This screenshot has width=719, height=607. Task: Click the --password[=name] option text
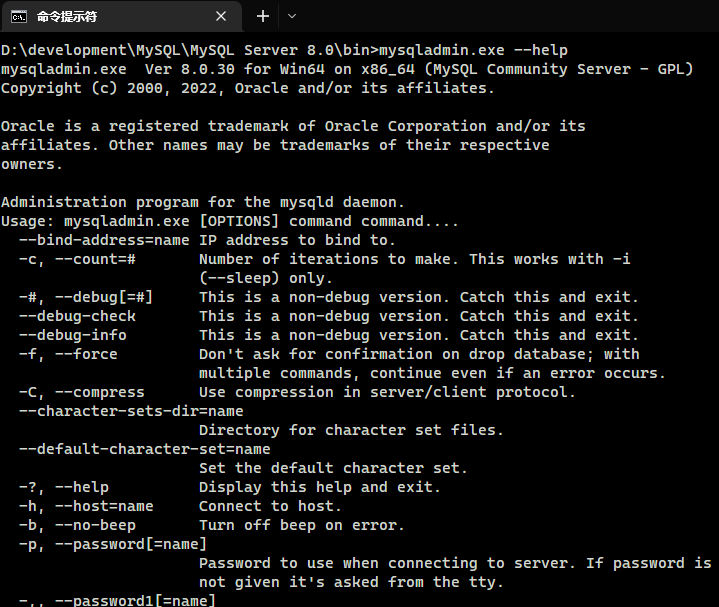coord(131,545)
